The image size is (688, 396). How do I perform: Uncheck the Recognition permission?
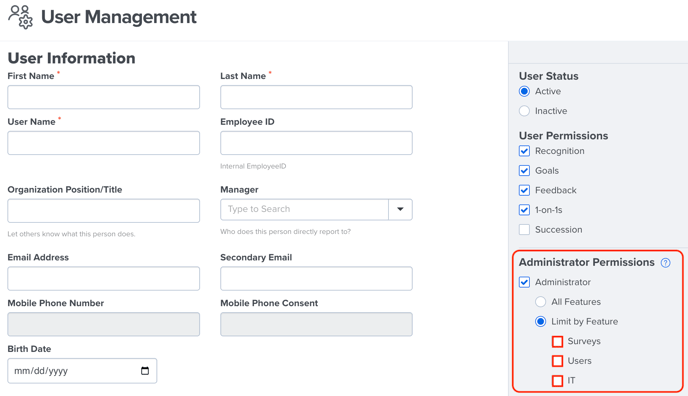(524, 151)
